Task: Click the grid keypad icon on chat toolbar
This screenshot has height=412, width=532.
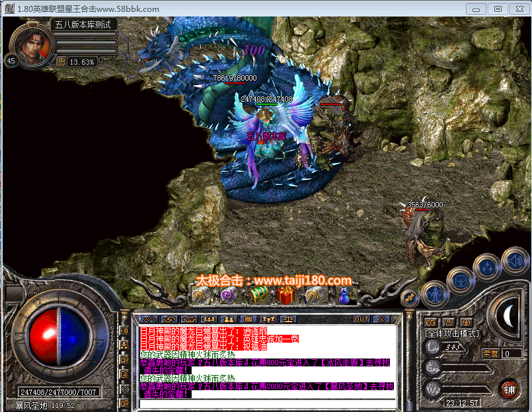Action: [248, 320]
